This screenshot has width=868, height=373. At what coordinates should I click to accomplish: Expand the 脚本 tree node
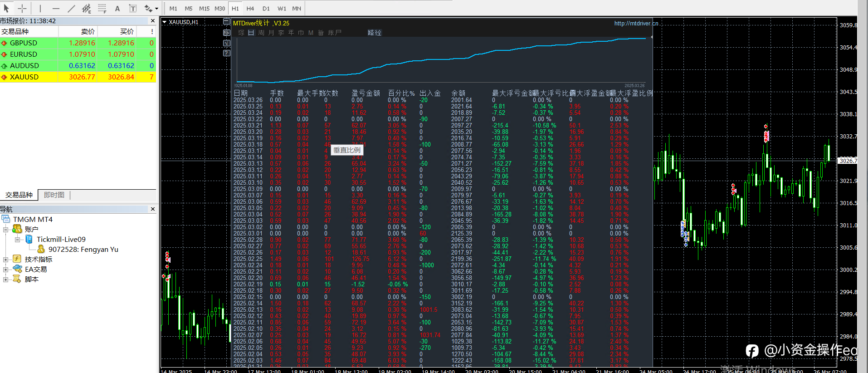5,280
